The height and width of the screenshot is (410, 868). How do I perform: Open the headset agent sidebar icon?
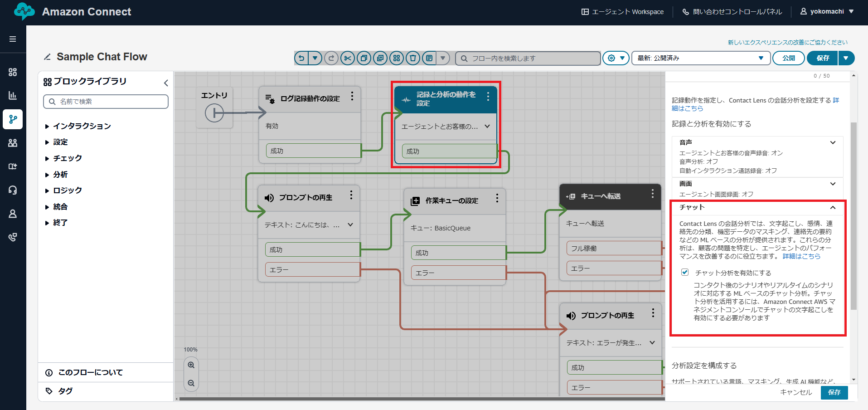pyautogui.click(x=13, y=190)
